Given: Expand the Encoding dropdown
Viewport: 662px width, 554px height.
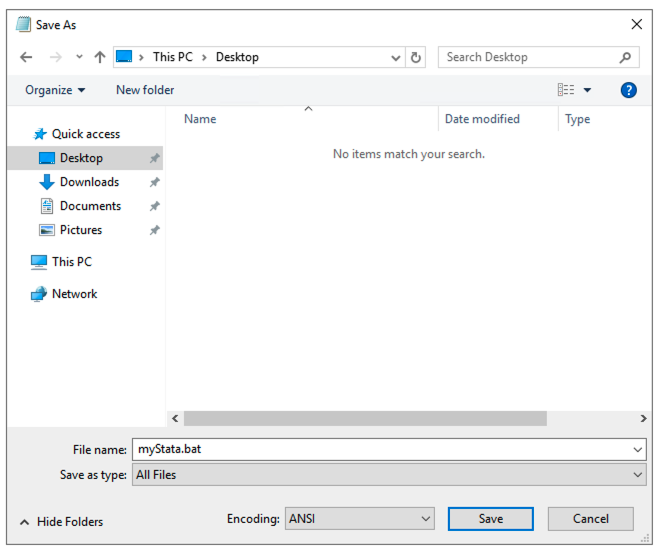Looking at the screenshot, I should point(426,519).
